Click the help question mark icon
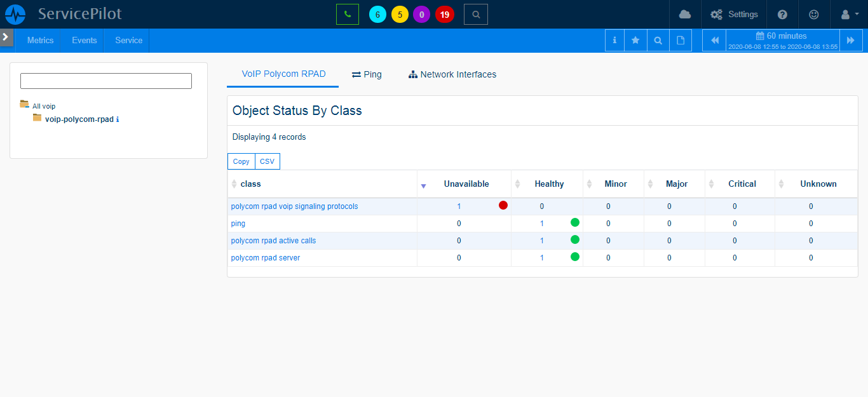The width and height of the screenshot is (868, 397). pyautogui.click(x=782, y=14)
